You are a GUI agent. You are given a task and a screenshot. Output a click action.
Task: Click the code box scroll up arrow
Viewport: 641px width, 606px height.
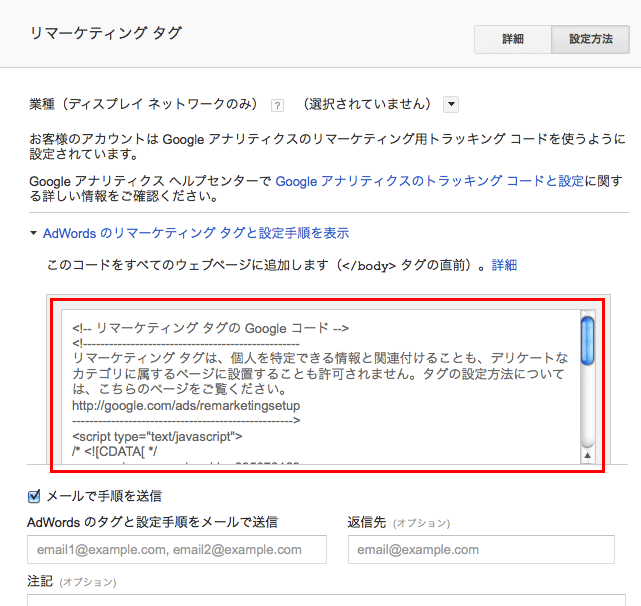pos(587,455)
